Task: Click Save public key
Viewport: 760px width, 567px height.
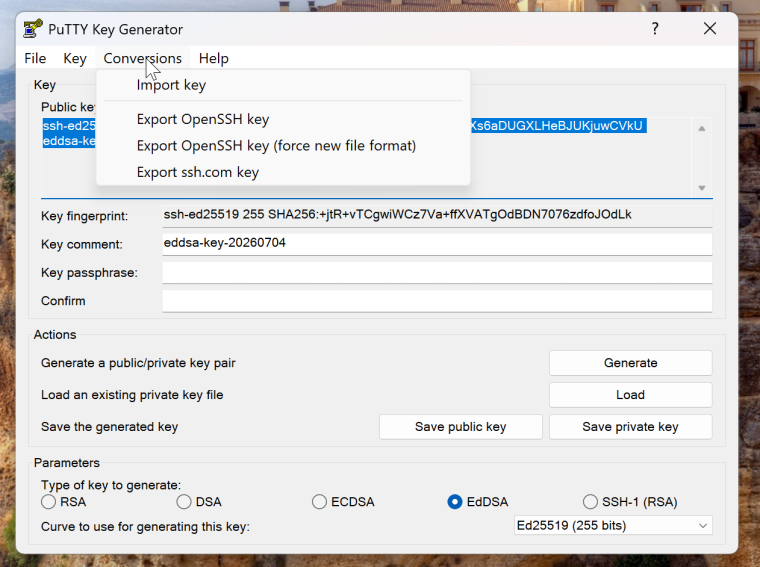Action: click(460, 427)
